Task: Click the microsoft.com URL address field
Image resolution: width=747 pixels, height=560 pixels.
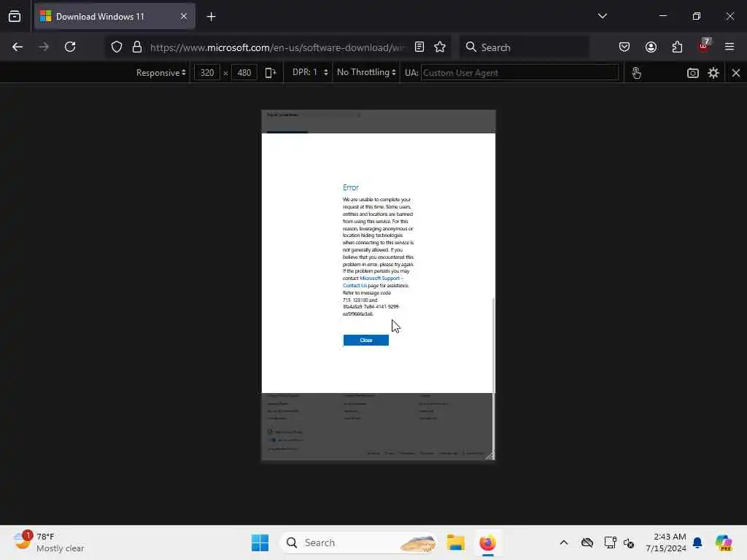Action: (x=278, y=47)
